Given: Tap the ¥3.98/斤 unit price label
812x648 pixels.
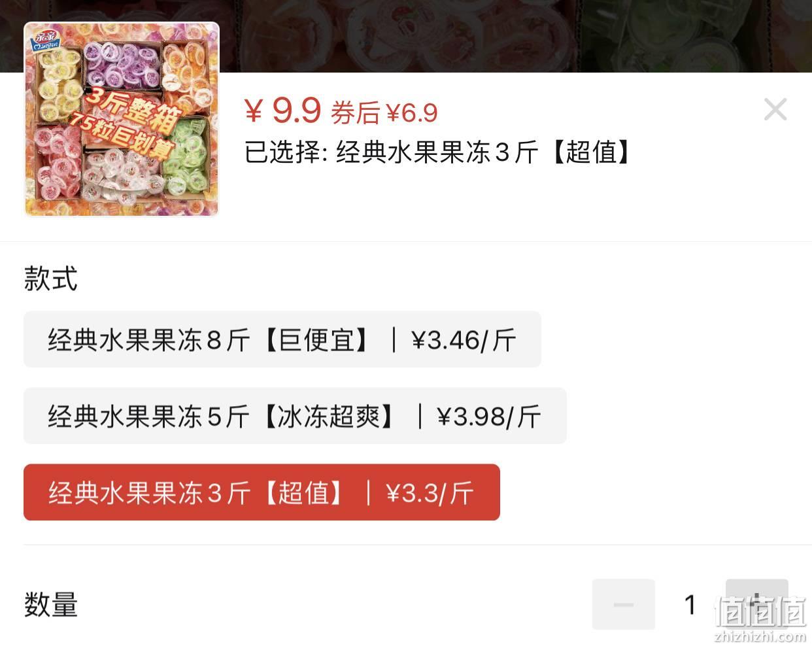Looking at the screenshot, I should (489, 417).
